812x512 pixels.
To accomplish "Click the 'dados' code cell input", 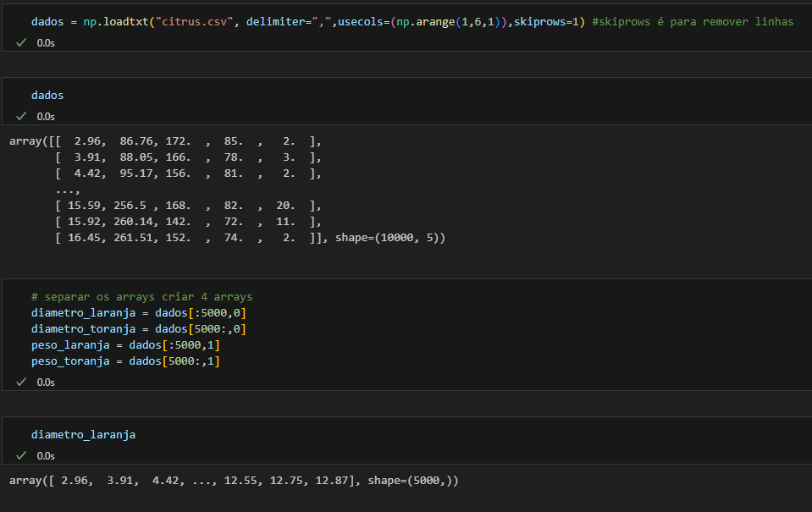I will click(x=47, y=96).
